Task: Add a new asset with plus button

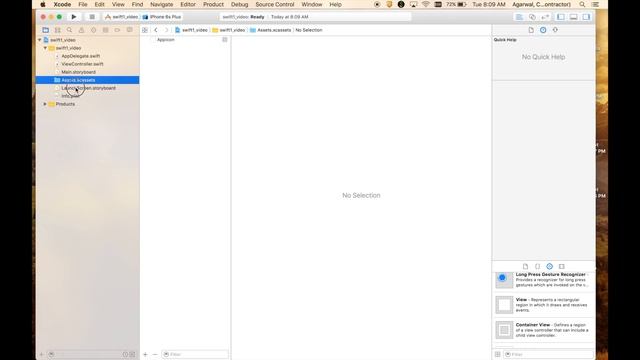Action: click(145, 354)
